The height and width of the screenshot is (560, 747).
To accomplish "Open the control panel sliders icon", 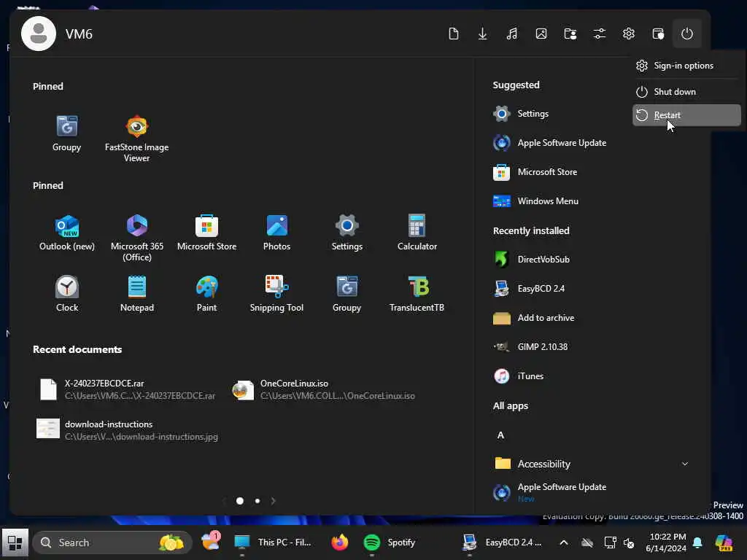I will click(600, 34).
